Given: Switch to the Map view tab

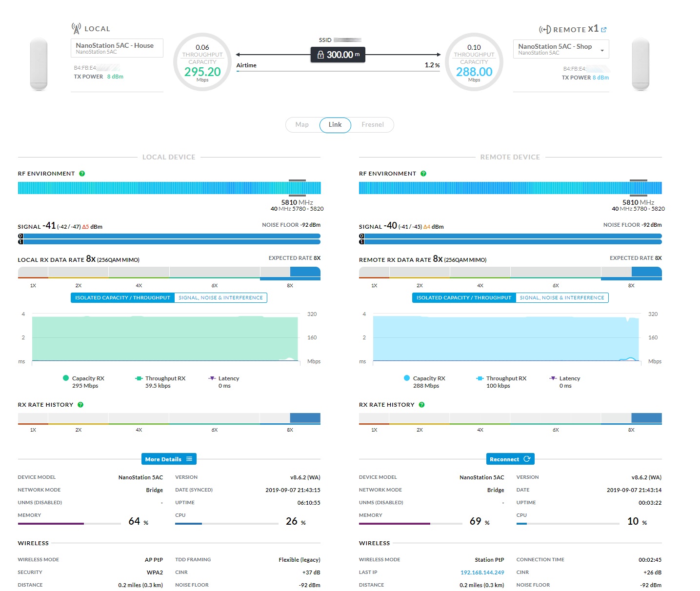Looking at the screenshot, I should (302, 125).
